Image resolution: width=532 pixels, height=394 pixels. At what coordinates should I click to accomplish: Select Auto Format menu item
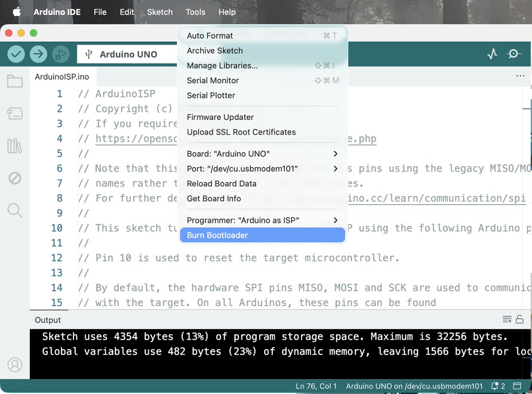(263, 36)
